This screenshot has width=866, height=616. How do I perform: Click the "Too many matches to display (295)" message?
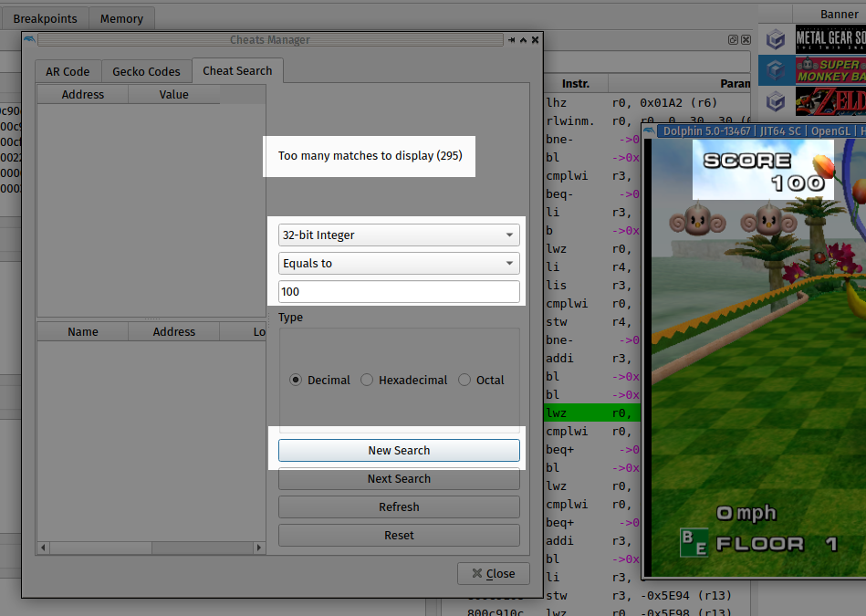click(x=370, y=156)
